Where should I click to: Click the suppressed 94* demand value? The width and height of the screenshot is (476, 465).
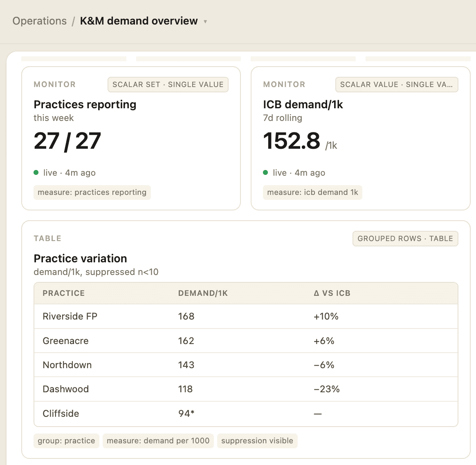coord(186,414)
